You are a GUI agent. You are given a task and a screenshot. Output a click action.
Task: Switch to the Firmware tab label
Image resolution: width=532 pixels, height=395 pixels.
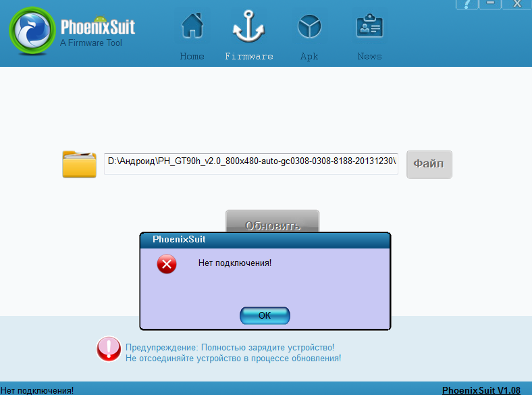point(249,56)
